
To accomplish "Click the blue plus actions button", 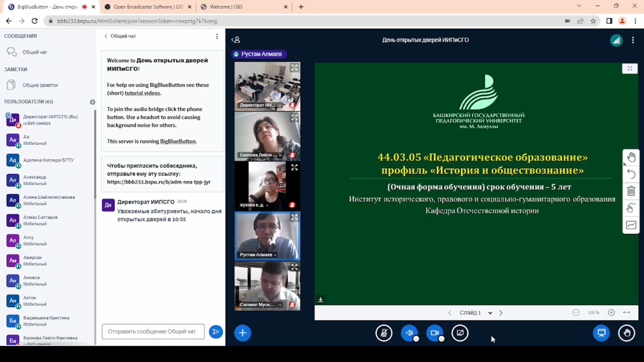I will click(x=243, y=333).
